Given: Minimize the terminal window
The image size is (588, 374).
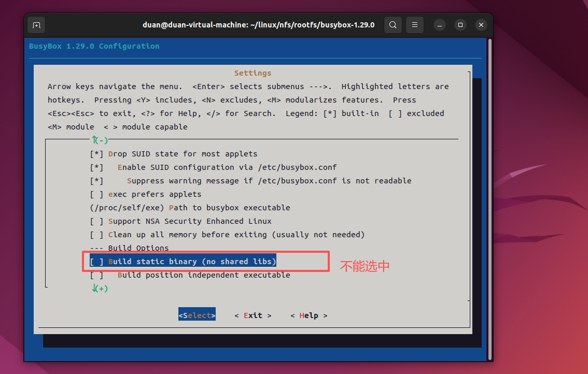Looking at the screenshot, I should [440, 25].
